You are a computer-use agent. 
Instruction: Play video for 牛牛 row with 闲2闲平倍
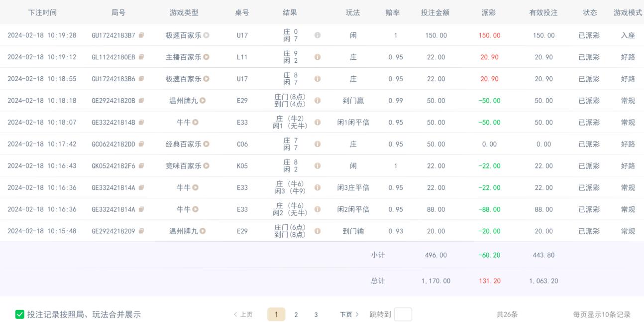[196, 209]
